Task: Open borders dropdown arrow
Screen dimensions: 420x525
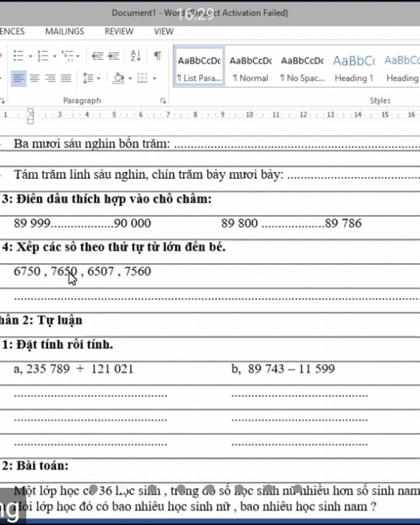Action: (x=155, y=78)
